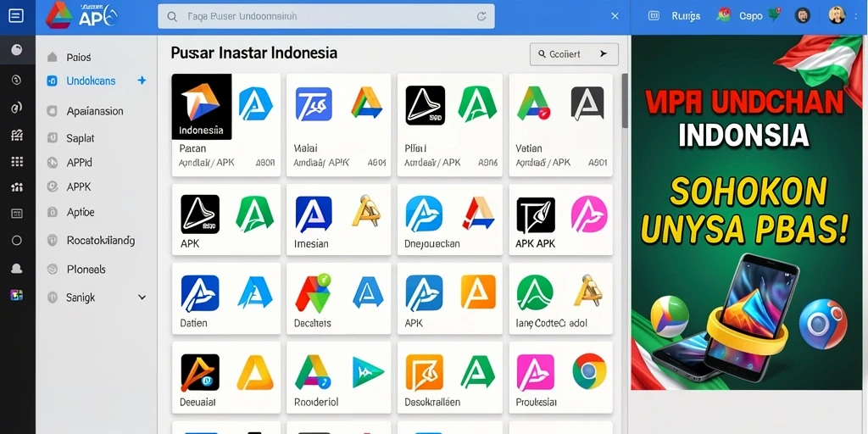Viewport: 868px width, 434px height.
Task: Click gold A icon in Imesian card
Action: 367,211
